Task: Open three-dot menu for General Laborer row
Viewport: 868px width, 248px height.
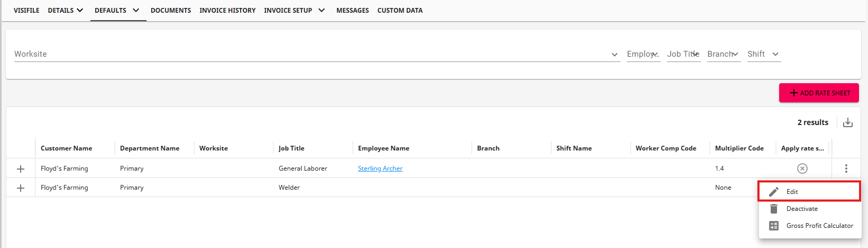Action: [846, 169]
